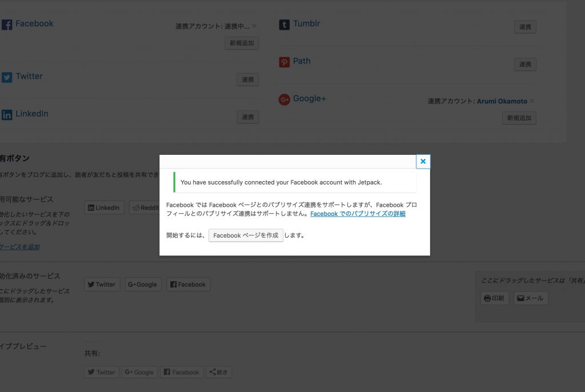Screen dimensions: 585x392
Task: Click the Google+ service name heading
Action: pyautogui.click(x=309, y=98)
